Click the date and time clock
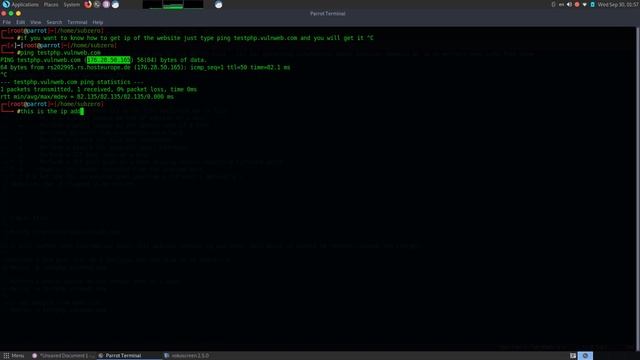 618,4
